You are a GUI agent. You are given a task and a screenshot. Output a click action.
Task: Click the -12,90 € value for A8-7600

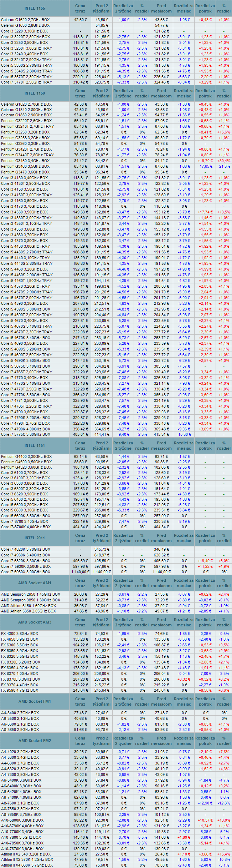[x=205, y=803]
